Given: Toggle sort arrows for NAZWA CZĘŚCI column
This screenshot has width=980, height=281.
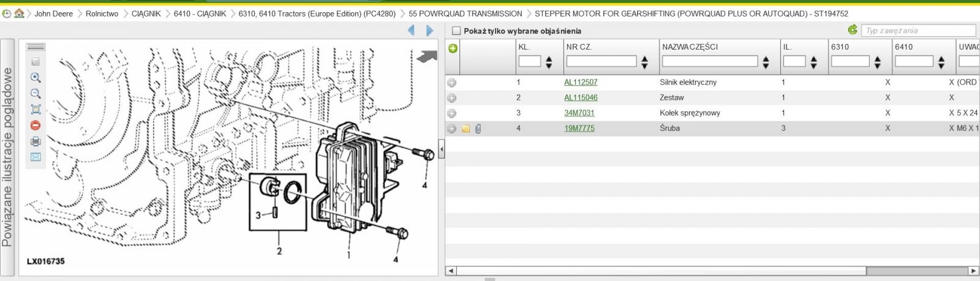Looking at the screenshot, I should tap(766, 62).
